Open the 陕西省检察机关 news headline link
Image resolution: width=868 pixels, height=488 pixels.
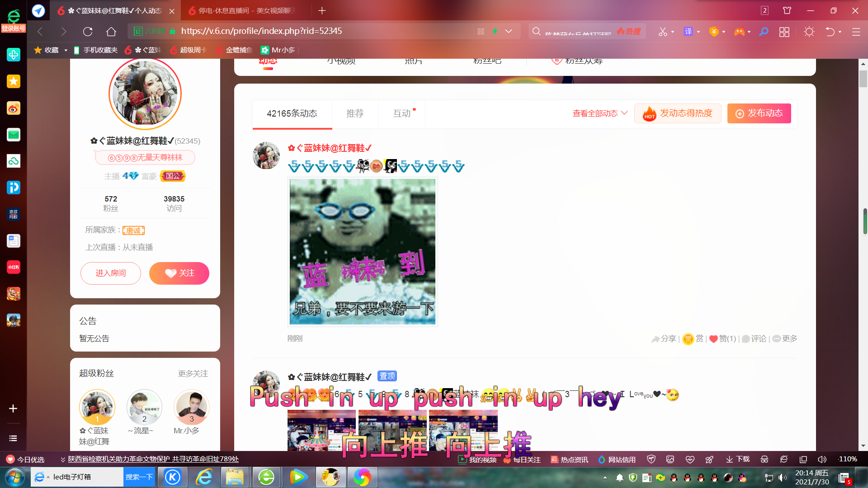pyautogui.click(x=153, y=459)
